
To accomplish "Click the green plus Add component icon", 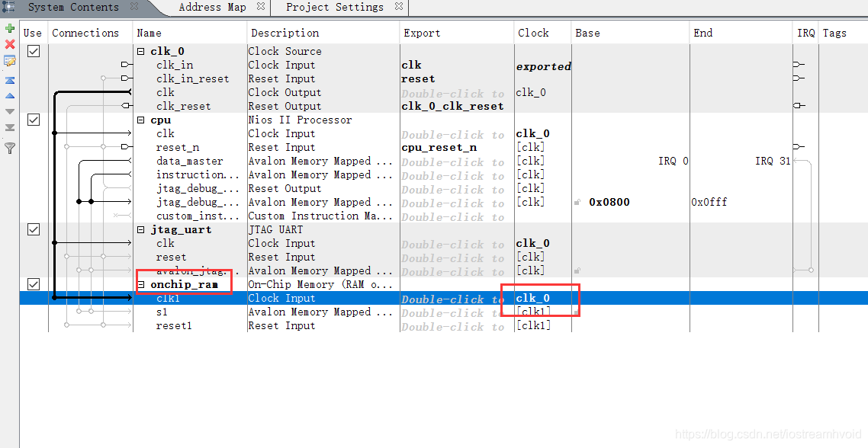I will [9, 28].
